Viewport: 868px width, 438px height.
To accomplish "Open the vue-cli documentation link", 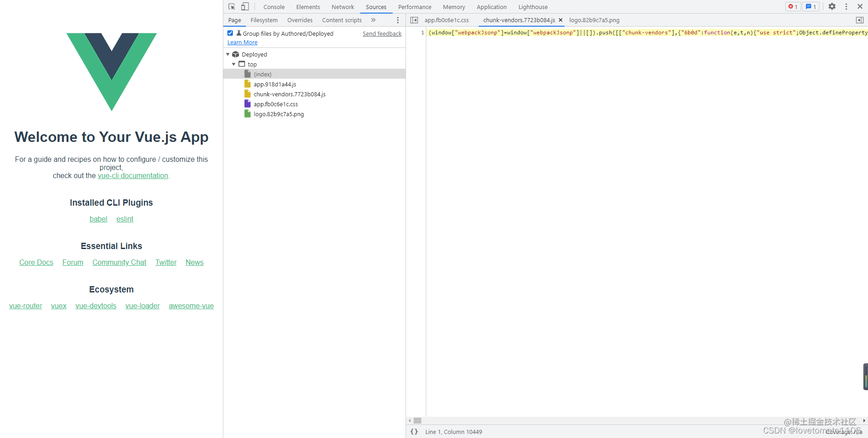I will 133,175.
